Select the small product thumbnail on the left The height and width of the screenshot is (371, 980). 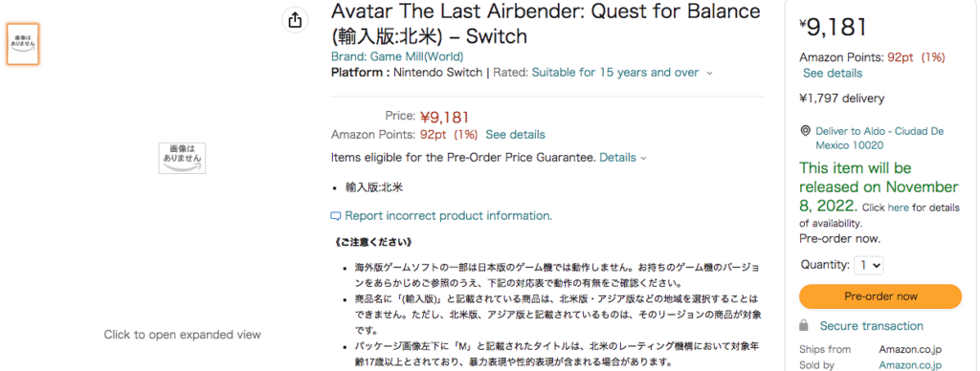coord(23,44)
